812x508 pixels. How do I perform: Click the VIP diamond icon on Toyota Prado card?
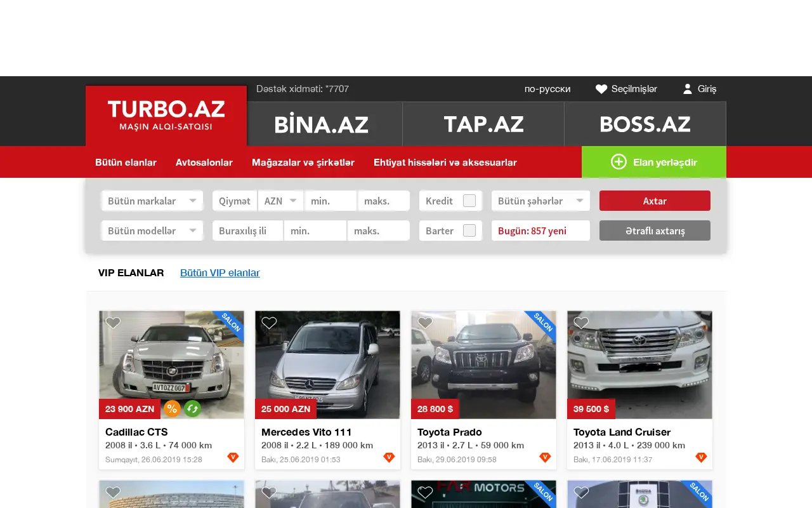(545, 457)
